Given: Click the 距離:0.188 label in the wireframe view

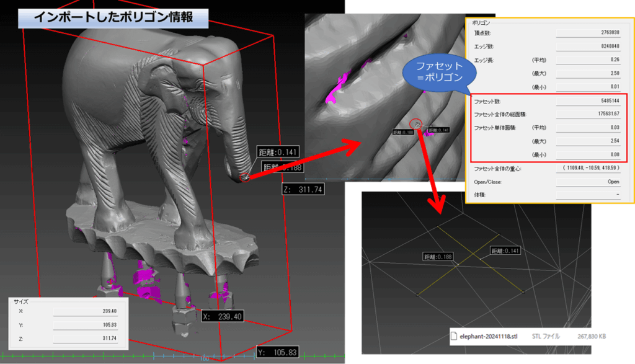Looking at the screenshot, I should [437, 256].
